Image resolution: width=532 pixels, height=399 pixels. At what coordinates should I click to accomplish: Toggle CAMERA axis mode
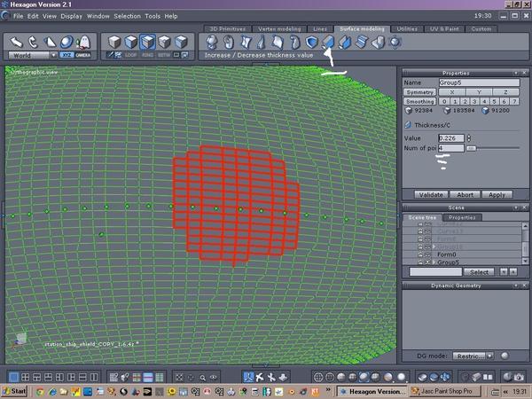click(83, 55)
